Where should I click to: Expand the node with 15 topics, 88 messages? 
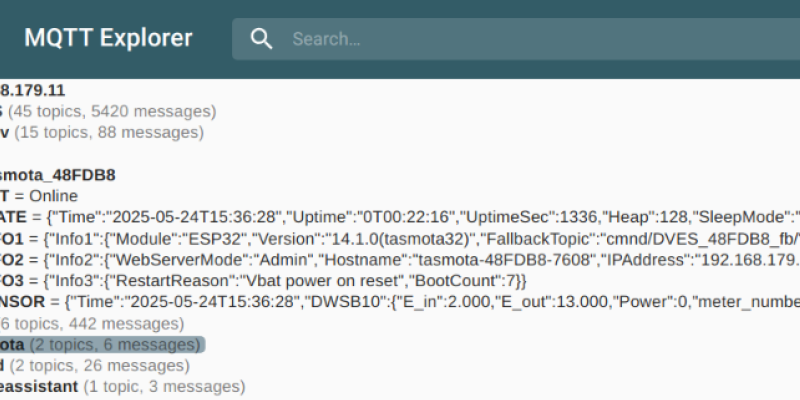[102, 133]
